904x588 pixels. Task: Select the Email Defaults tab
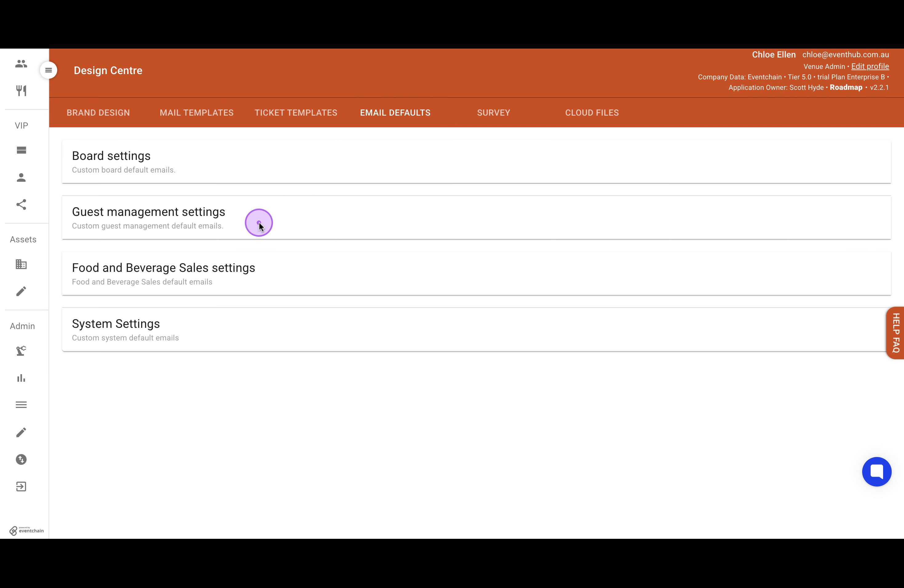395,113
